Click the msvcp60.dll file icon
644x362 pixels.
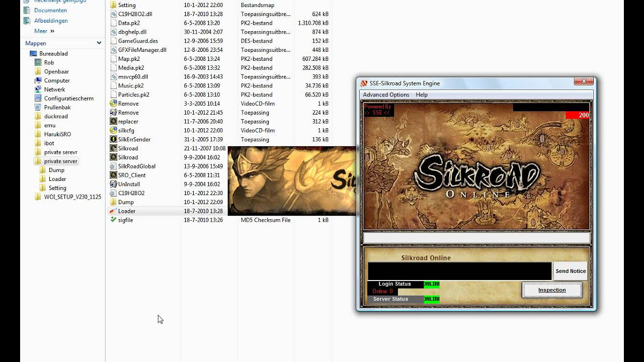pos(113,77)
